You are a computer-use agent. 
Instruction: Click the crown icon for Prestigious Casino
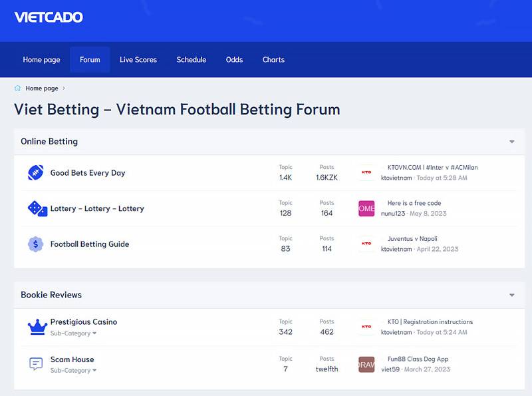click(37, 327)
